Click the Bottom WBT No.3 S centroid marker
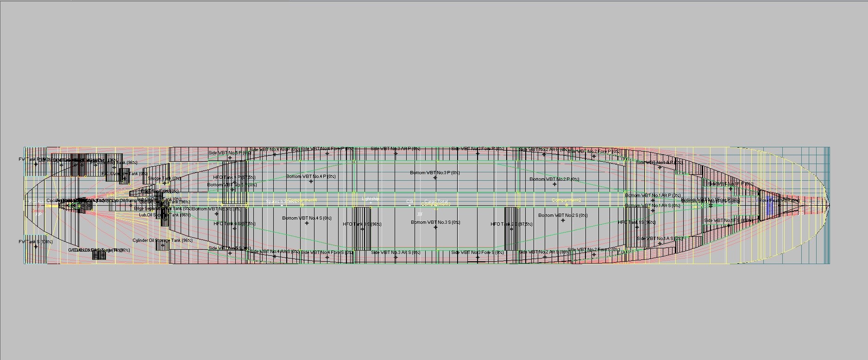868x360 pixels. tap(435, 227)
